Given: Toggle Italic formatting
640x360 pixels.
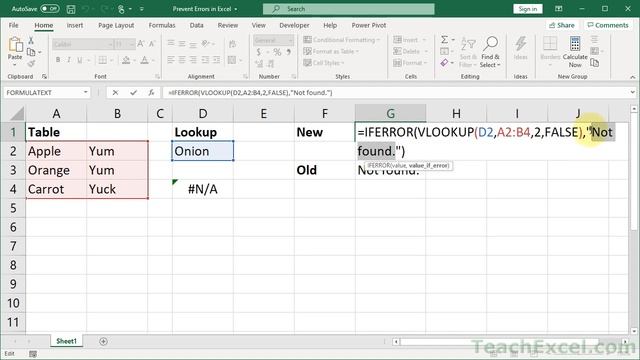Looking at the screenshot, I should [x=69, y=60].
